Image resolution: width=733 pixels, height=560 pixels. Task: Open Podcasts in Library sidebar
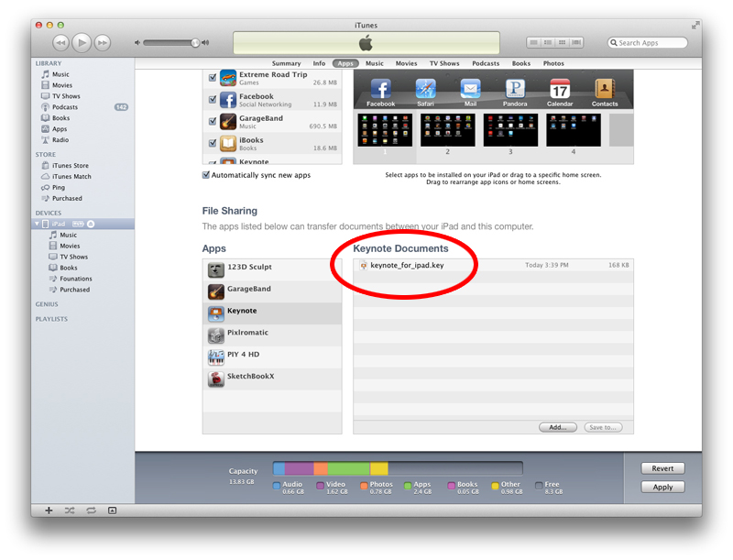pos(65,107)
